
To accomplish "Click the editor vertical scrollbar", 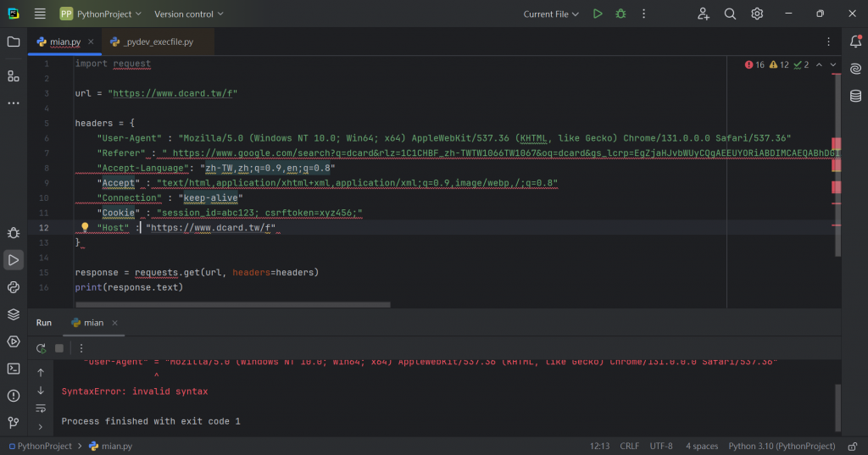I will pyautogui.click(x=837, y=165).
